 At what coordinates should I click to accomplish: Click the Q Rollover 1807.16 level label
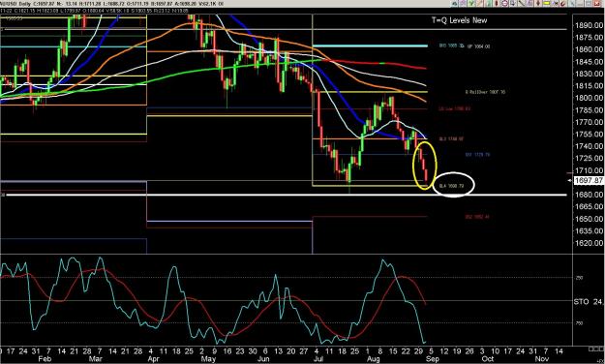485,92
